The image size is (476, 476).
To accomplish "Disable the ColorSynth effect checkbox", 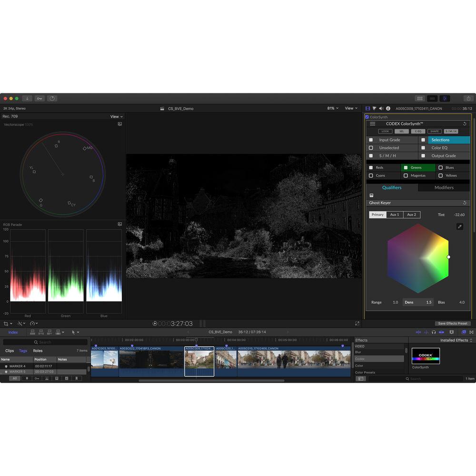I will click(367, 117).
